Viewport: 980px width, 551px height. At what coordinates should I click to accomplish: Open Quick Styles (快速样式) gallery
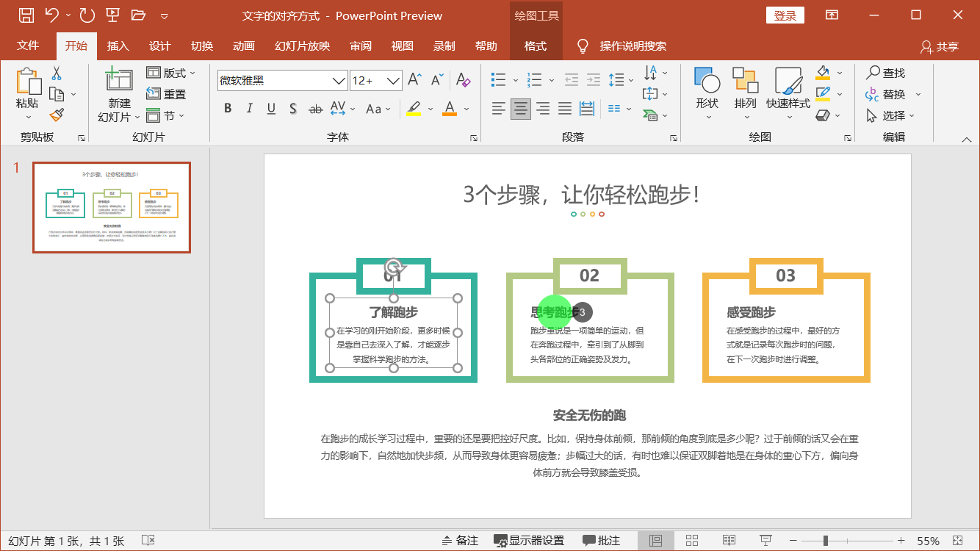tap(788, 80)
